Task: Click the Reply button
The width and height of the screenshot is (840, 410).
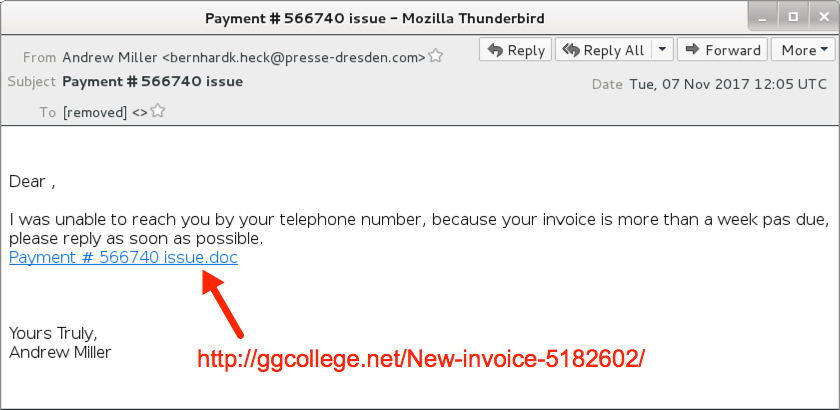Action: pos(515,50)
